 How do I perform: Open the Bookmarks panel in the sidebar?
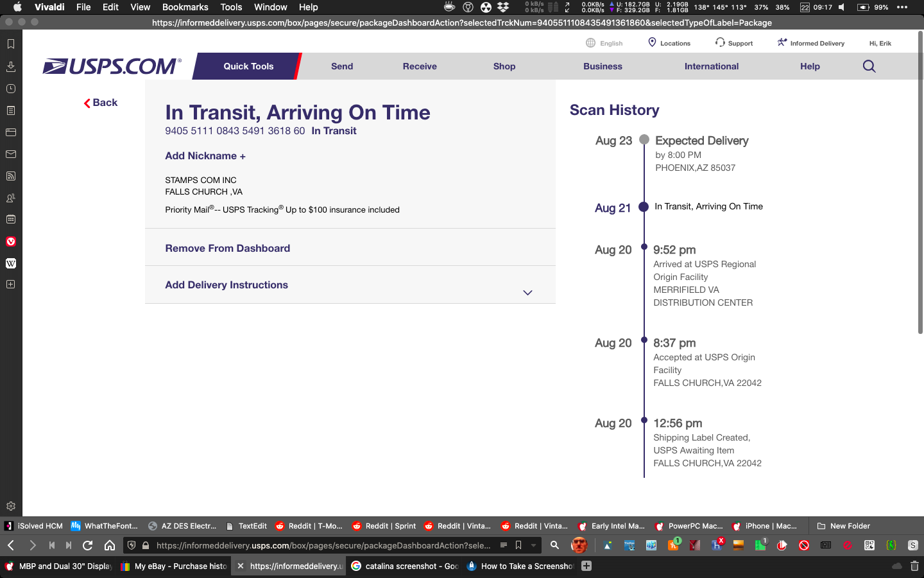click(x=11, y=44)
